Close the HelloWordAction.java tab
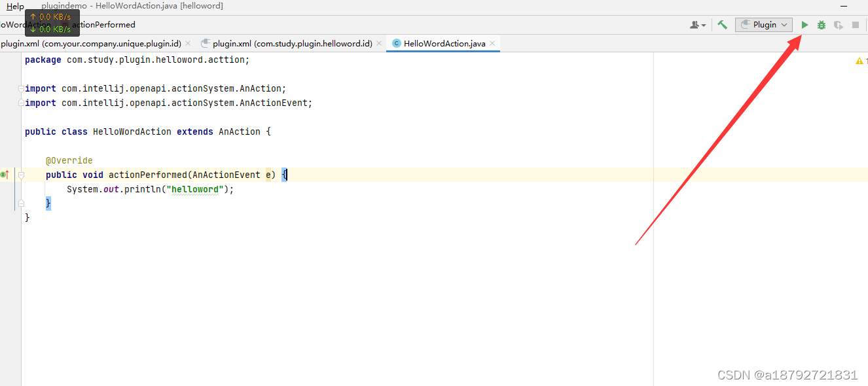 (492, 43)
